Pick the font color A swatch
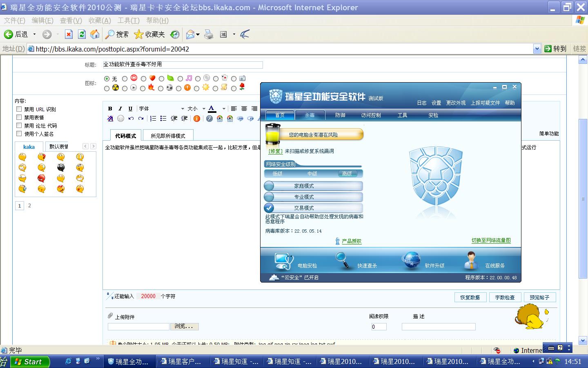The width and height of the screenshot is (588, 368). tap(212, 109)
